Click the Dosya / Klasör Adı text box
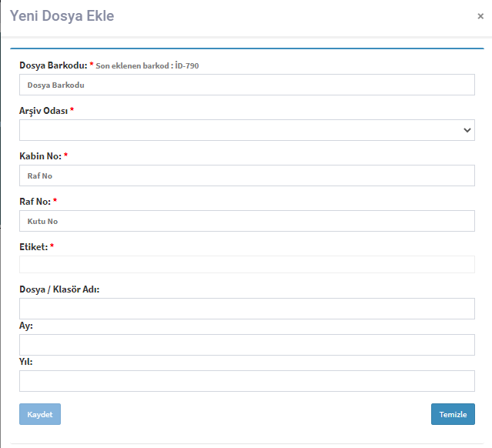The image size is (492, 448). pyautogui.click(x=246, y=309)
